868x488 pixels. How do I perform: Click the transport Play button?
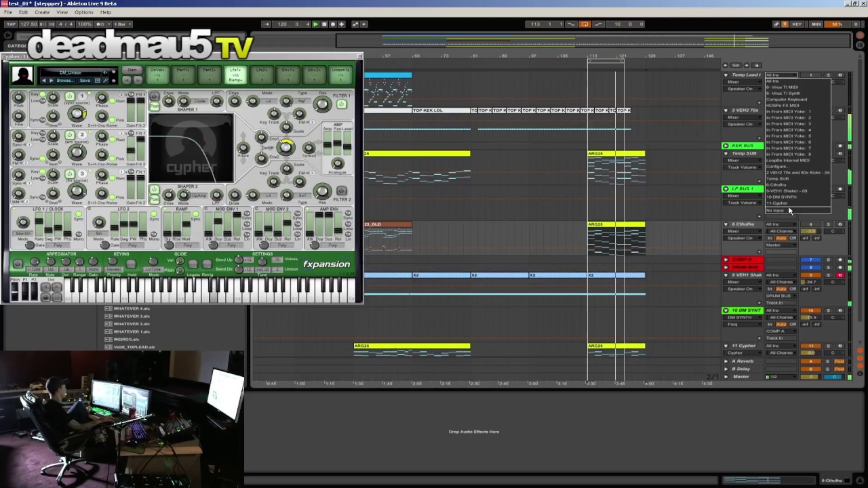[x=315, y=24]
